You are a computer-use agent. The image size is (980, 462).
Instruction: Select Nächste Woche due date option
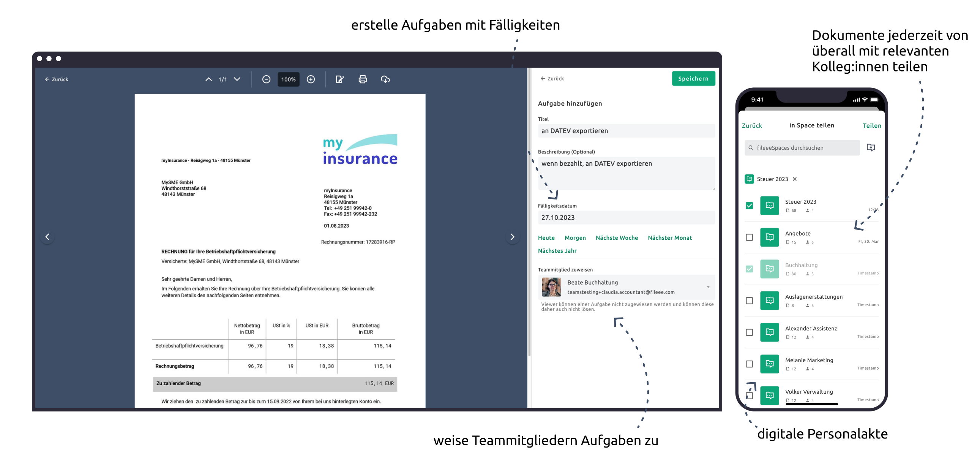click(x=617, y=237)
